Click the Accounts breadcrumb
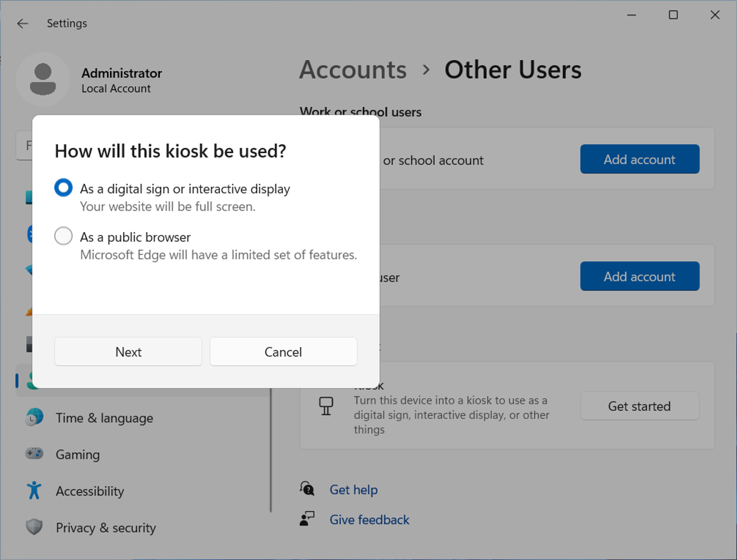Viewport: 737px width, 560px height. coord(353,70)
